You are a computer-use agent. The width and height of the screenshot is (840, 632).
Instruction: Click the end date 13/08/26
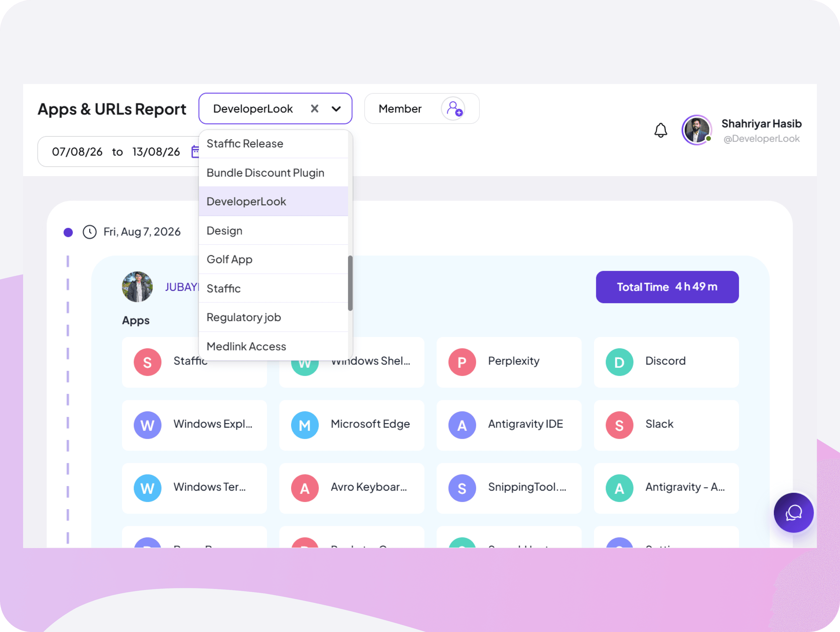point(156,151)
